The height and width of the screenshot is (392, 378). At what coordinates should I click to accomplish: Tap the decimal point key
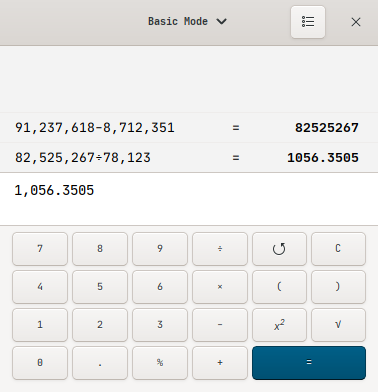click(100, 363)
